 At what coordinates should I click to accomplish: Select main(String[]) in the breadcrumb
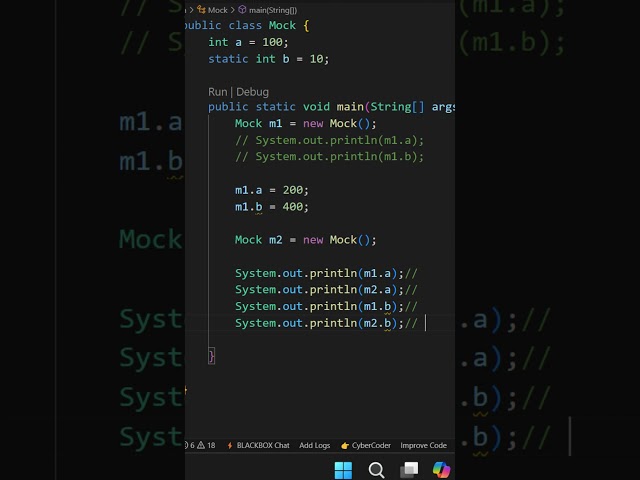point(268,10)
